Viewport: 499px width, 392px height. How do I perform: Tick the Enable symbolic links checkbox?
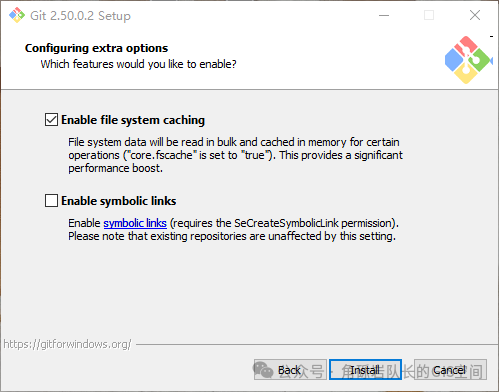pos(51,201)
